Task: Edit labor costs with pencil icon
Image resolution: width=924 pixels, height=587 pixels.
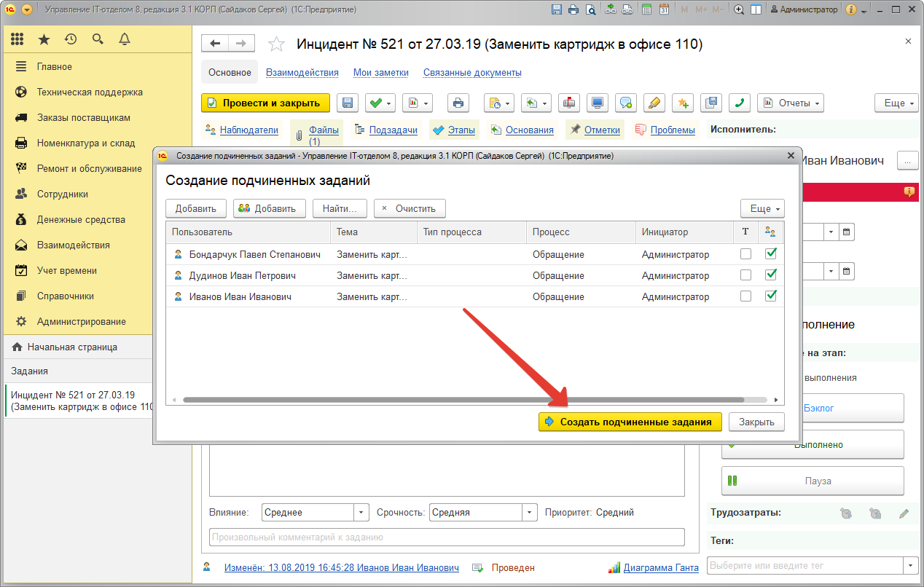Action: (904, 513)
